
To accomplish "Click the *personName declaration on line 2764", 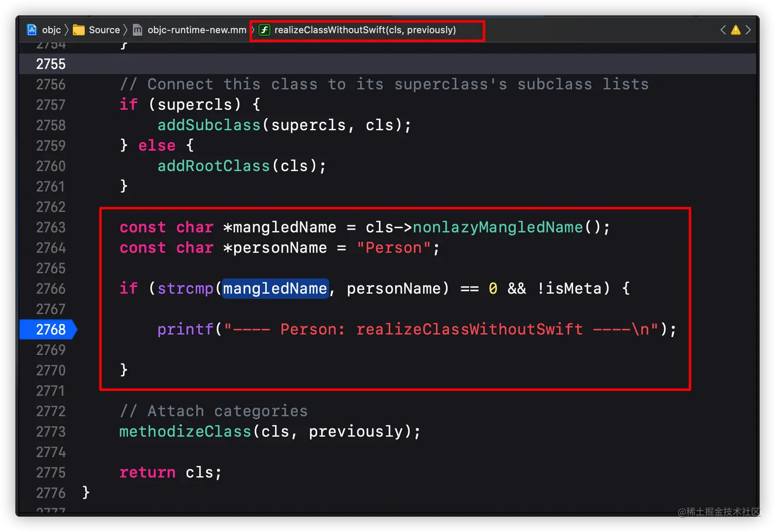I will (275, 248).
